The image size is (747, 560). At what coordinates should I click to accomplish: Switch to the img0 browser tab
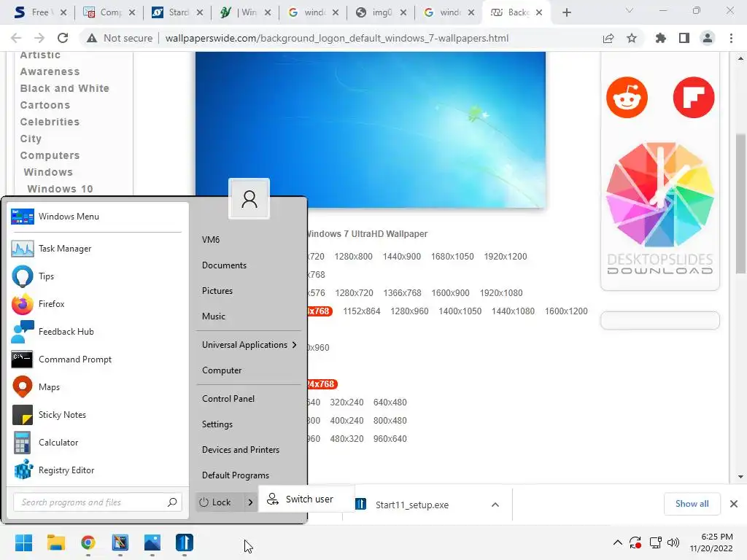(x=381, y=12)
